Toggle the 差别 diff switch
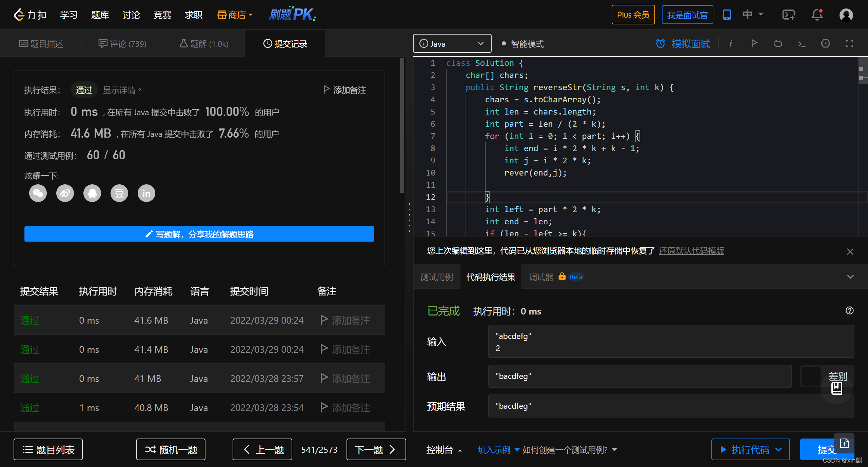The image size is (868, 467). [813, 376]
